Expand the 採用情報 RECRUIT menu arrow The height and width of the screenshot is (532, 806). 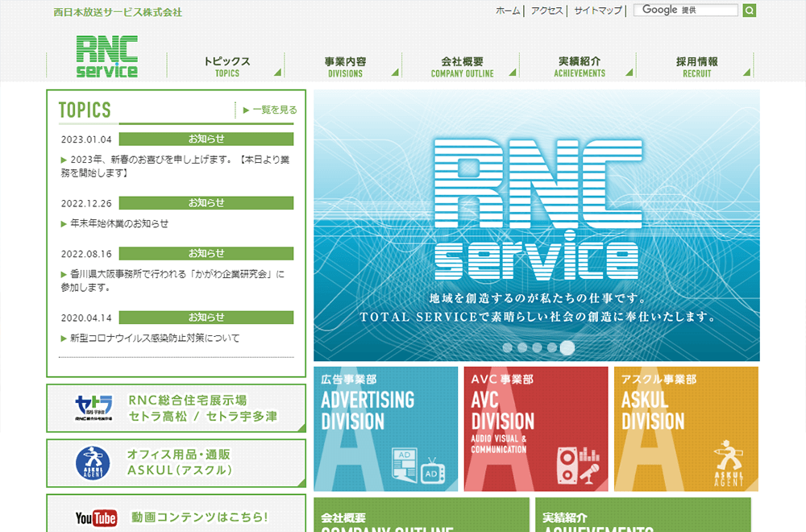pyautogui.click(x=747, y=73)
